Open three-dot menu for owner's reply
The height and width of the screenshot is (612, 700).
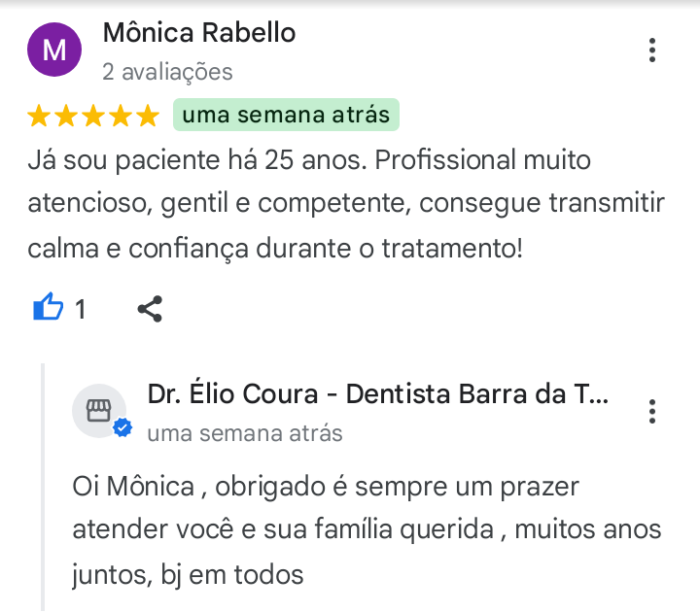click(x=651, y=411)
